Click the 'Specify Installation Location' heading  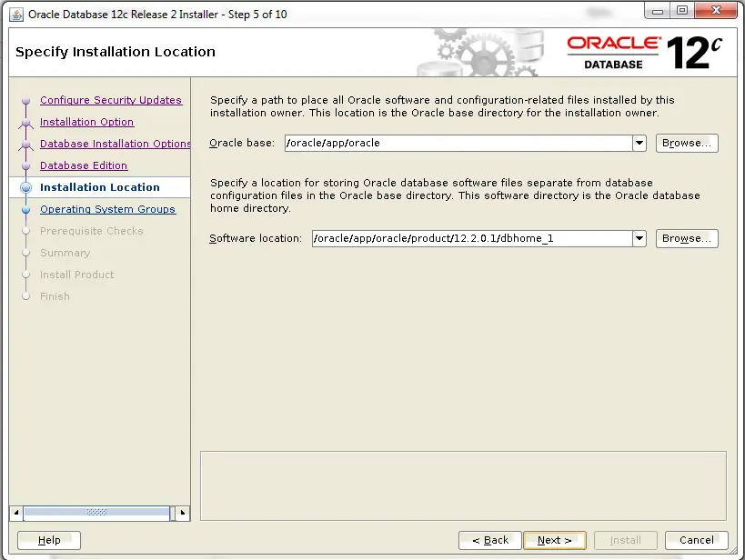(116, 52)
